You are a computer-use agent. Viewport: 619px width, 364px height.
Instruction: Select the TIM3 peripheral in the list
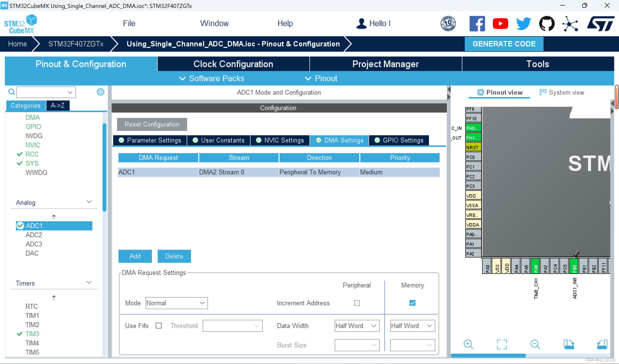click(32, 334)
